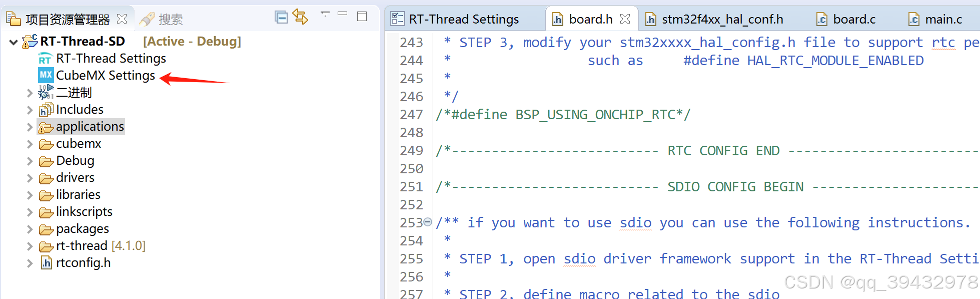Click the 二进制 binaries icon
Image resolution: width=980 pixels, height=299 pixels.
tap(46, 92)
